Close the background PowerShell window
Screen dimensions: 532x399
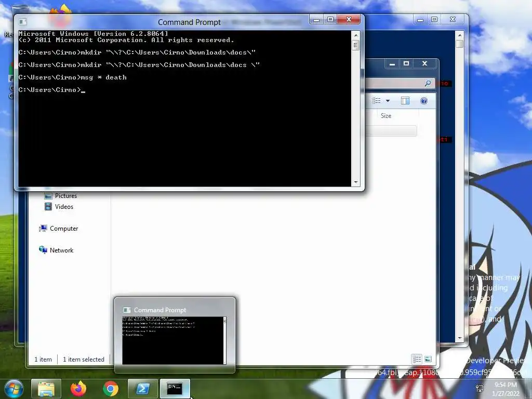point(453,19)
